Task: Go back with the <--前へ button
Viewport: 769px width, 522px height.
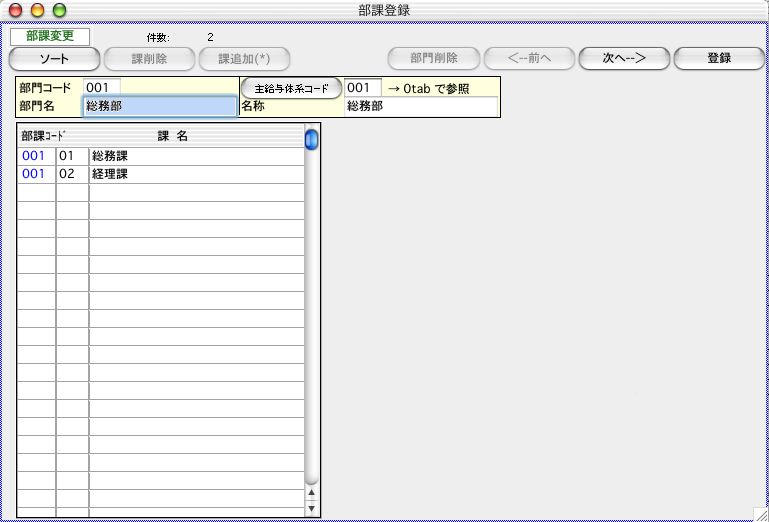Action: pos(529,59)
